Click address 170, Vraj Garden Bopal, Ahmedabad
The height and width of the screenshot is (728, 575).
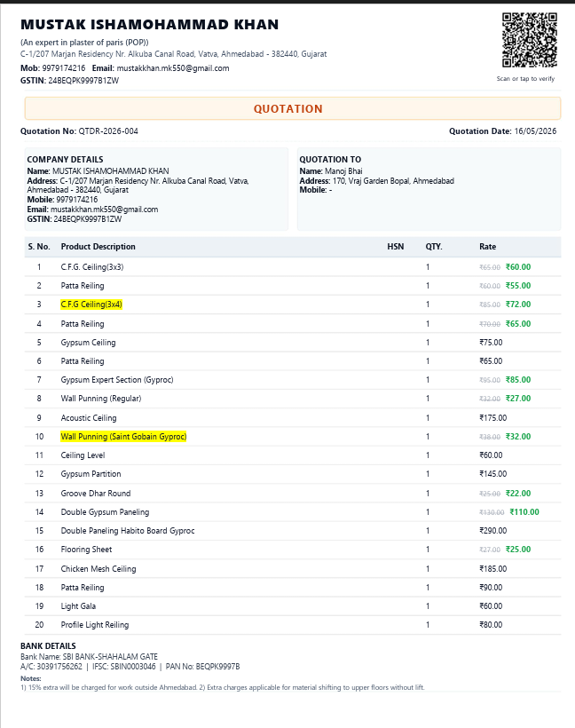point(393,180)
